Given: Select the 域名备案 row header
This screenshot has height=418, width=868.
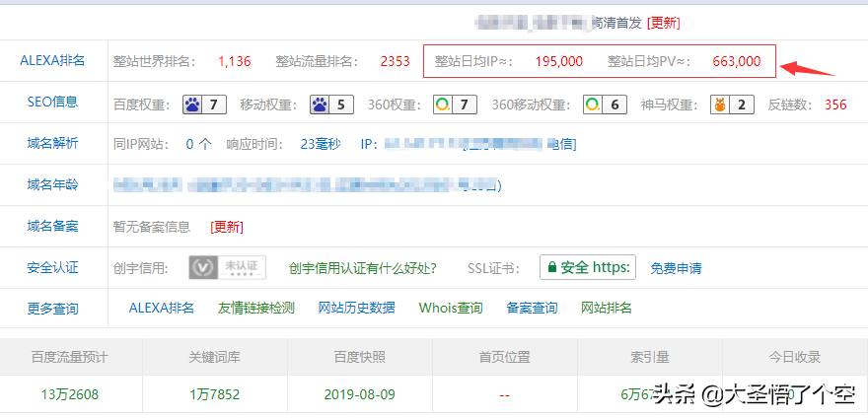Looking at the screenshot, I should (x=52, y=226).
